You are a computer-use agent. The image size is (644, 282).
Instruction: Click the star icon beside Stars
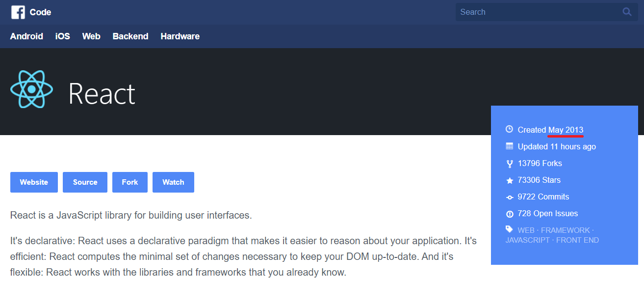click(x=509, y=180)
